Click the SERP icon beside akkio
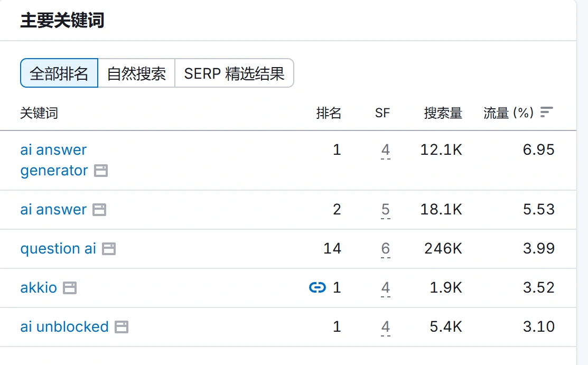588x365 pixels. tap(70, 288)
